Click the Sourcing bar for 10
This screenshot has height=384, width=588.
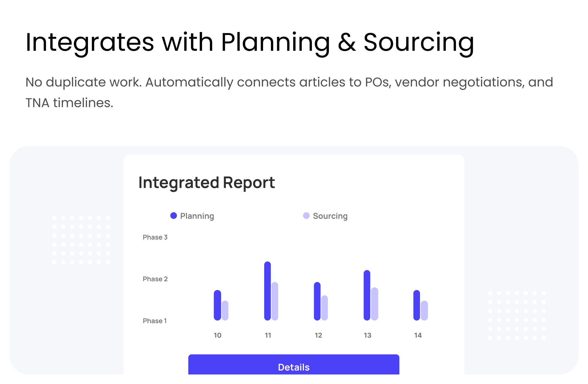tap(225, 310)
